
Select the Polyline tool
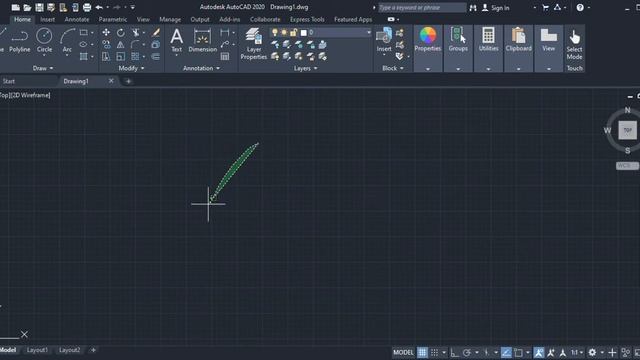pos(19,41)
